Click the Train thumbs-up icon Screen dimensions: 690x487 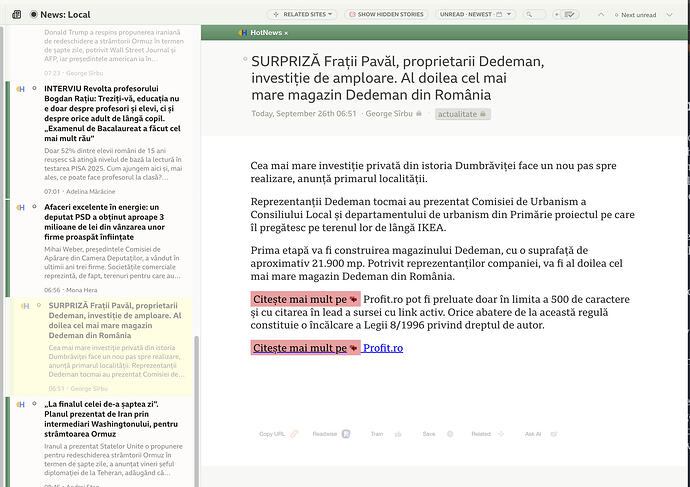pyautogui.click(x=398, y=434)
